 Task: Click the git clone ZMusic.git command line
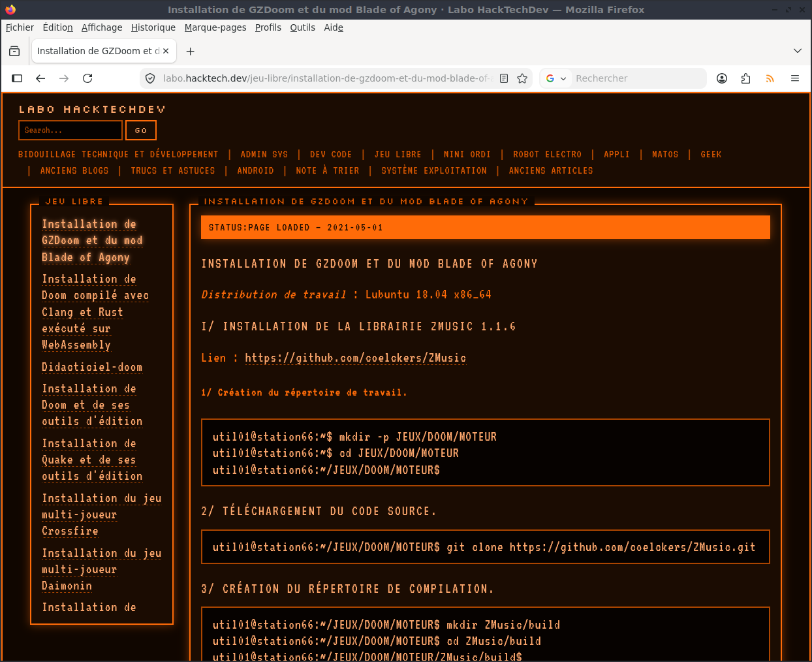(x=484, y=547)
